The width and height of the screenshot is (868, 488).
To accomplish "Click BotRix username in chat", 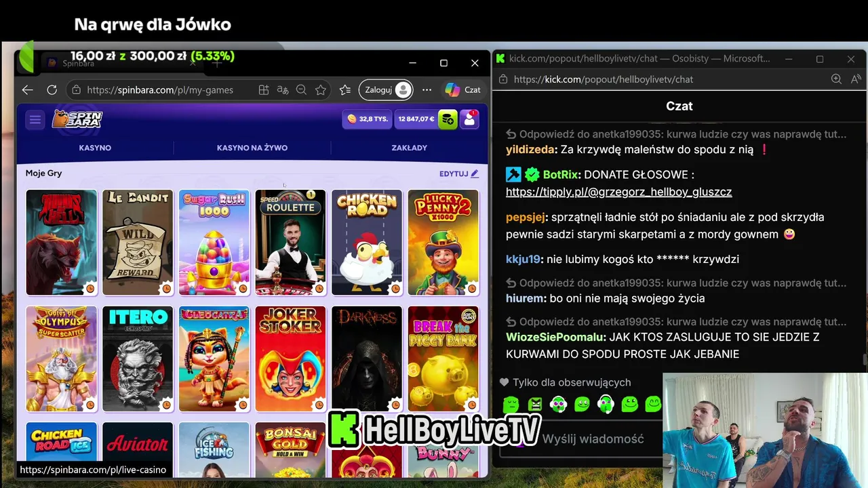I will tap(561, 175).
